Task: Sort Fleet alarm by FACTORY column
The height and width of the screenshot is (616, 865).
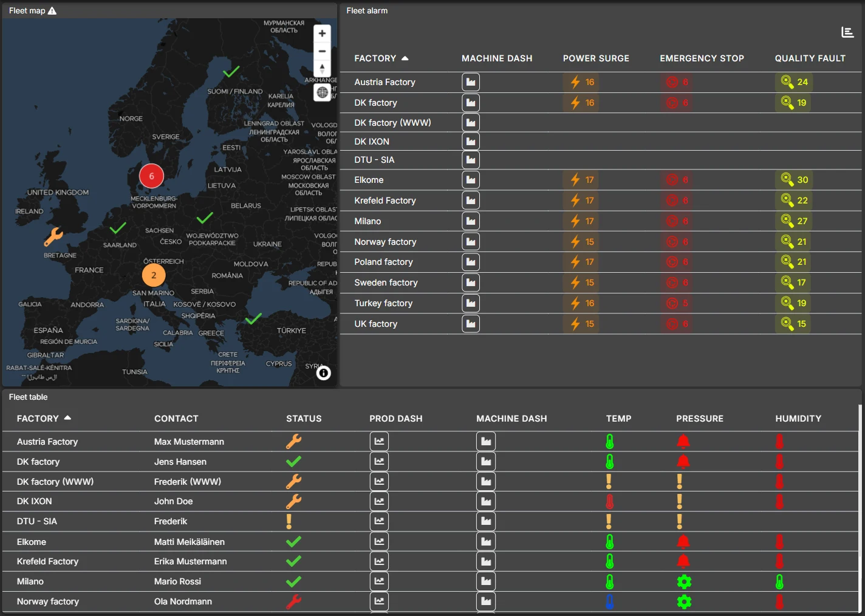Action: pyautogui.click(x=381, y=58)
